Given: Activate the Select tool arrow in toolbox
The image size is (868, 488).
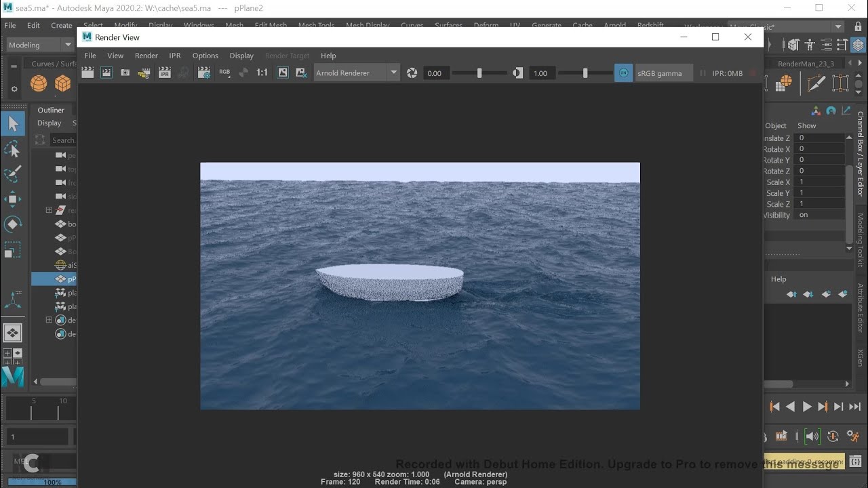Looking at the screenshot, I should pyautogui.click(x=13, y=124).
